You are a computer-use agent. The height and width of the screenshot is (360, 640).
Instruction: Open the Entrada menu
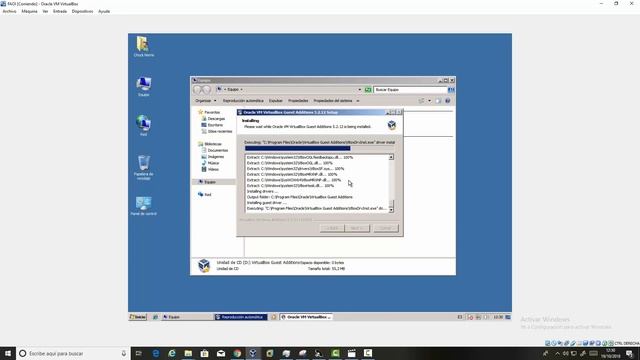click(60, 11)
